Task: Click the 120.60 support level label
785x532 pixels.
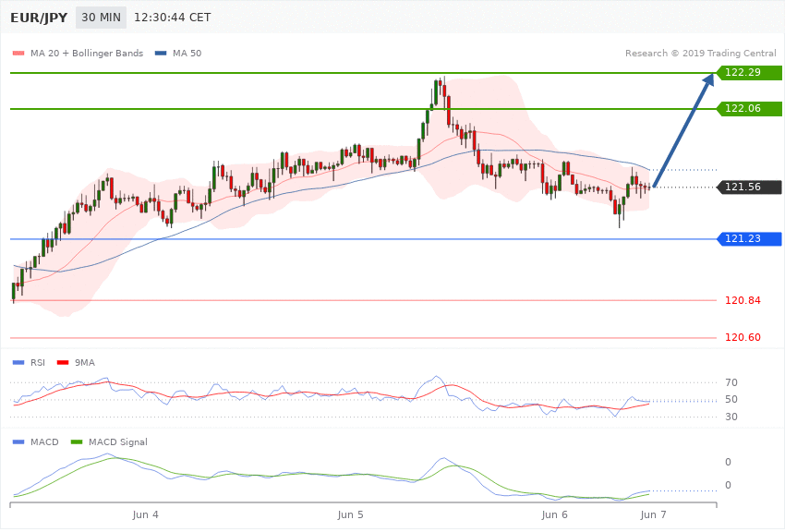Action: click(743, 337)
